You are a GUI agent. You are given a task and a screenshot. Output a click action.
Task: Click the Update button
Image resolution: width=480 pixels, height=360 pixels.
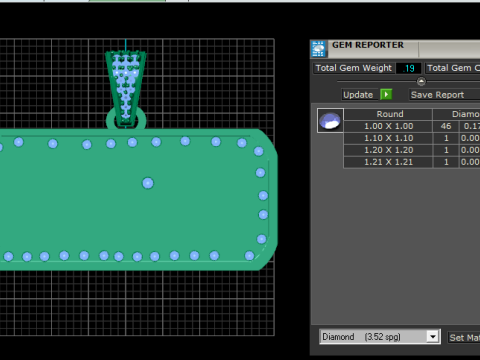tap(358, 95)
